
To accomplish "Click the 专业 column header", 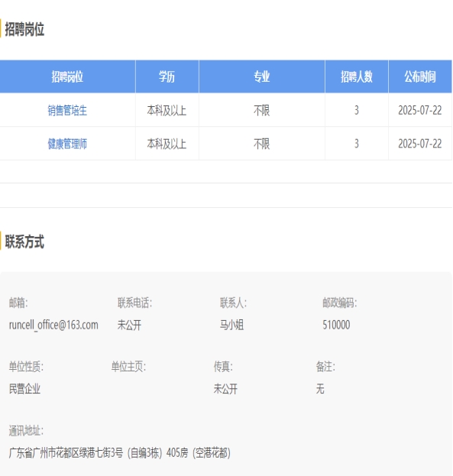I will 262,76.
